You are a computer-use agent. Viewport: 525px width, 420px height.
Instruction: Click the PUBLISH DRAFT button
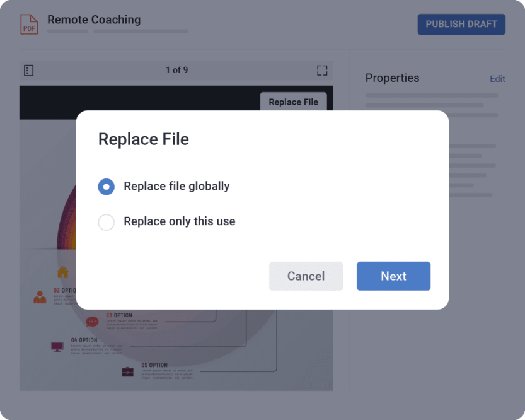click(x=461, y=24)
